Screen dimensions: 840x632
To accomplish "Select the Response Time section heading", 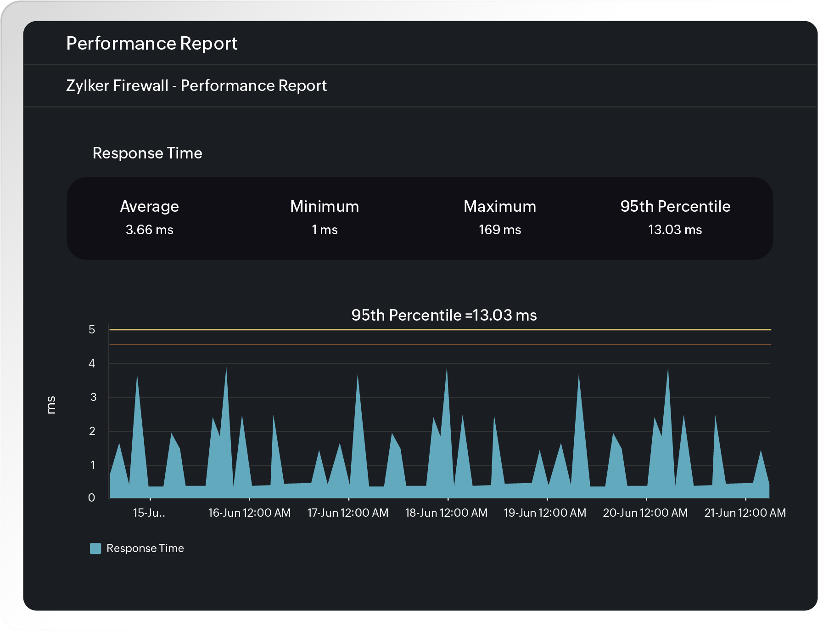I will coord(147,153).
